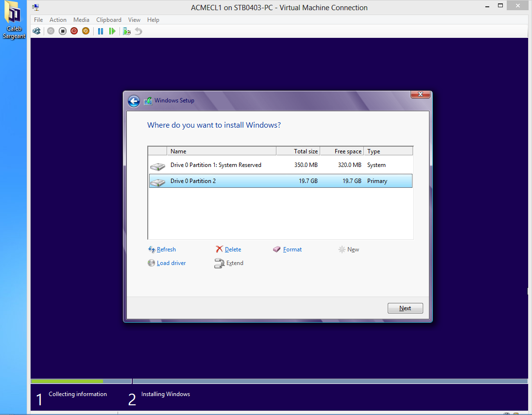Click the Refresh arrows icon
Screen dimensions: 532x415
click(x=152, y=249)
